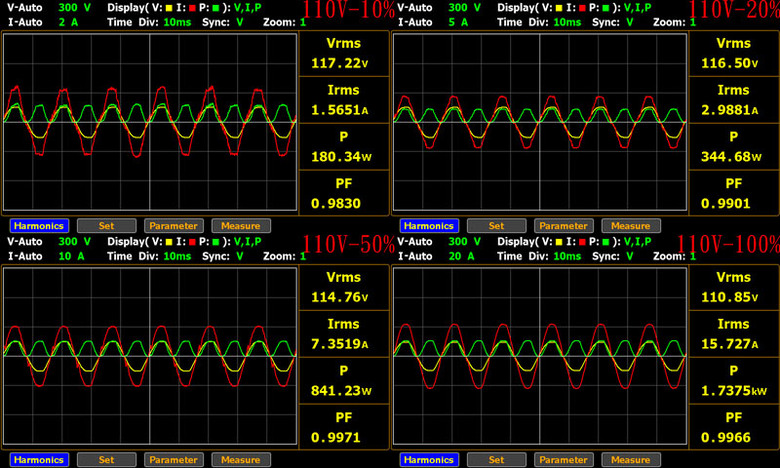Click the waveform display in 110V-100% panel

[x=540, y=356]
